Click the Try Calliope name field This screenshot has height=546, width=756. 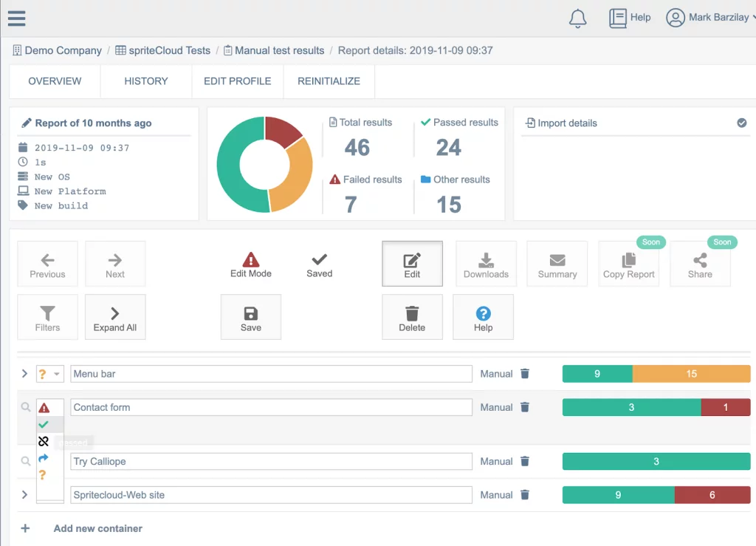tap(271, 462)
